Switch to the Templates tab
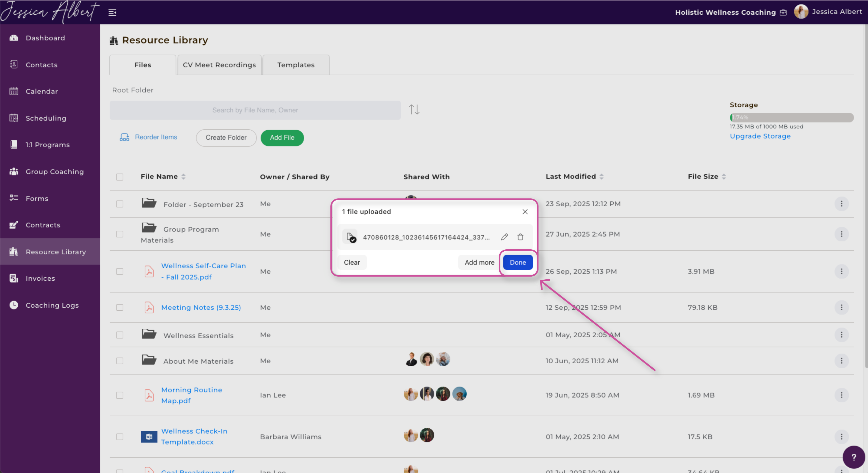 (x=296, y=65)
